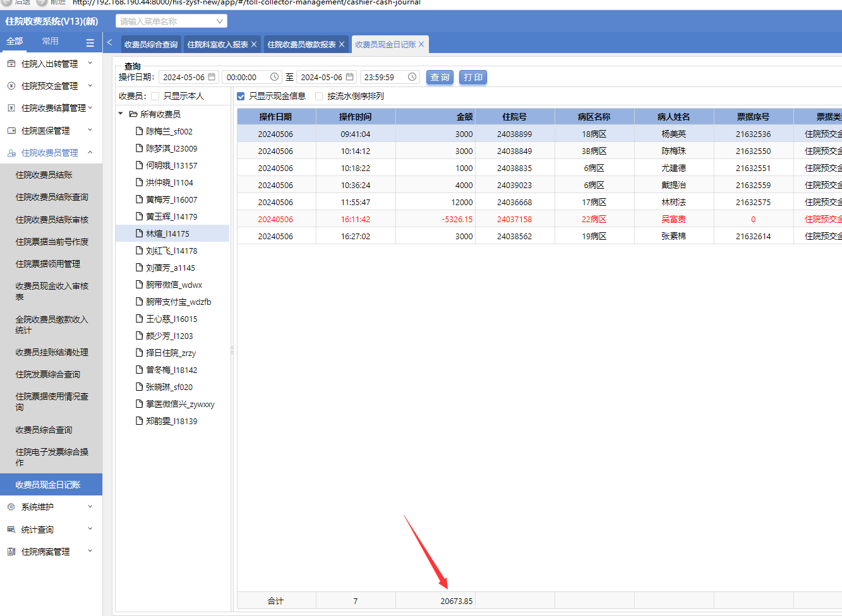842x616 pixels.
Task: Click the 住院病案管理 sidebar icon
Action: click(x=11, y=552)
